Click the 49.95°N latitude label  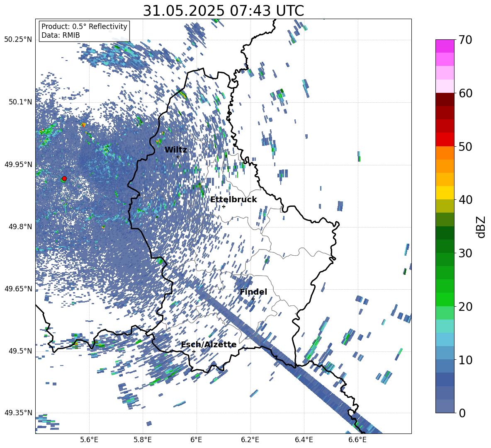coord(18,164)
